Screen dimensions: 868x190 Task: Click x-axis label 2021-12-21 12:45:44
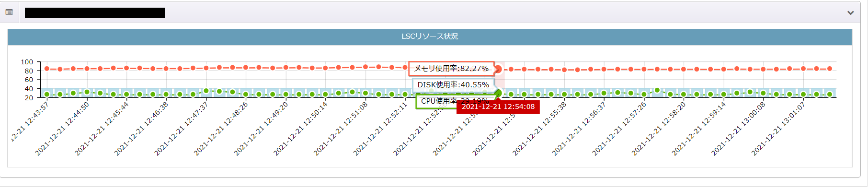click(102, 129)
